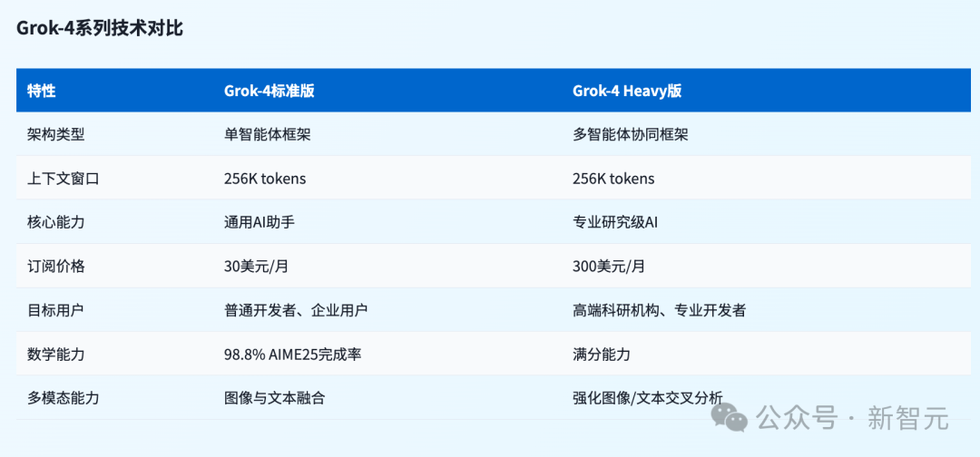Image resolution: width=980 pixels, height=457 pixels.
Task: Click '256K tokens' in the Grok-4标准版 column
Action: [265, 179]
